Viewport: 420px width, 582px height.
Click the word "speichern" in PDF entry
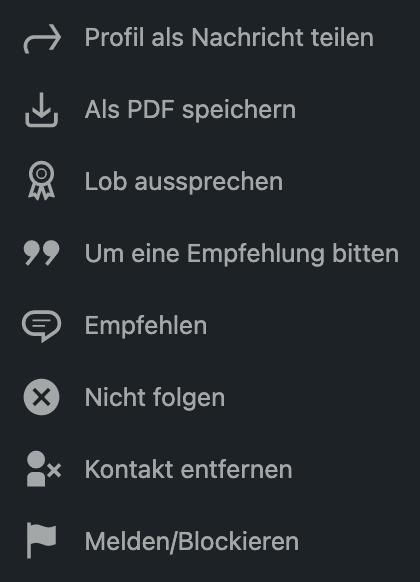pyautogui.click(x=239, y=111)
